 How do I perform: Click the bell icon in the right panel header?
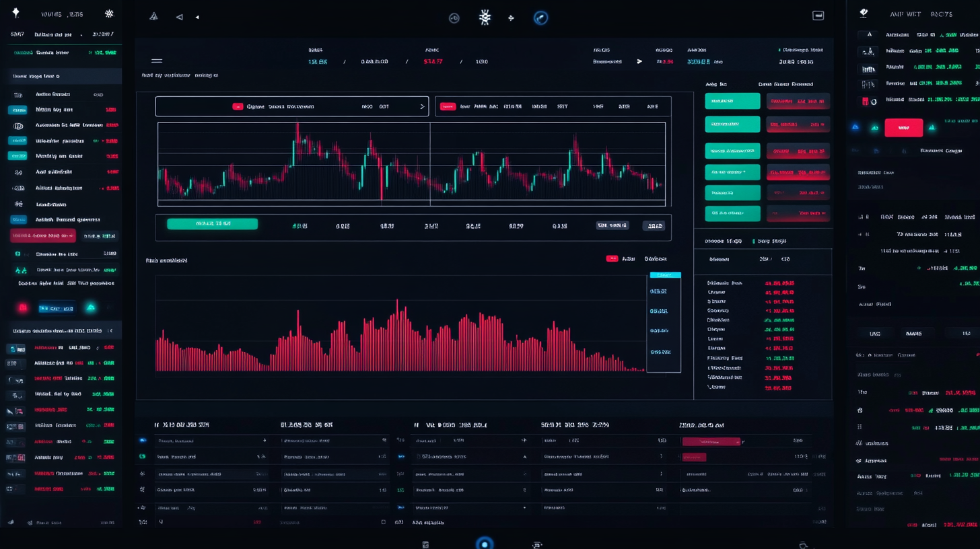click(864, 12)
